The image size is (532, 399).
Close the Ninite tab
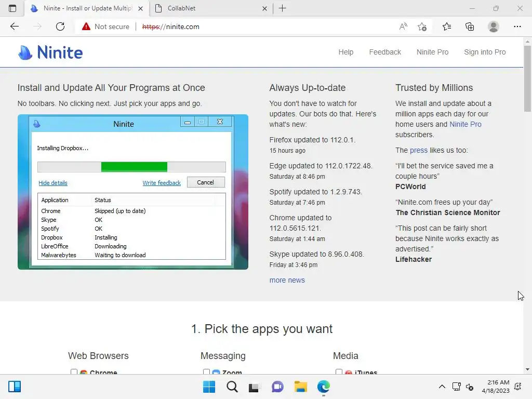140,8
